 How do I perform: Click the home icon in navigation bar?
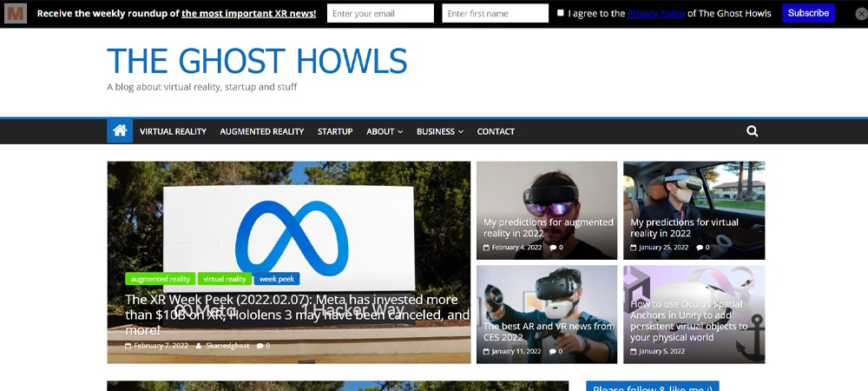tap(120, 131)
